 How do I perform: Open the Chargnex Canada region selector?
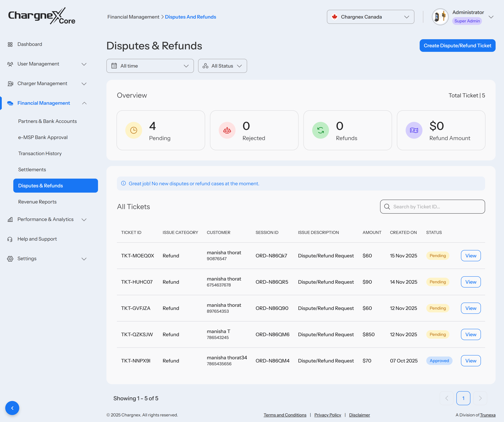[370, 17]
